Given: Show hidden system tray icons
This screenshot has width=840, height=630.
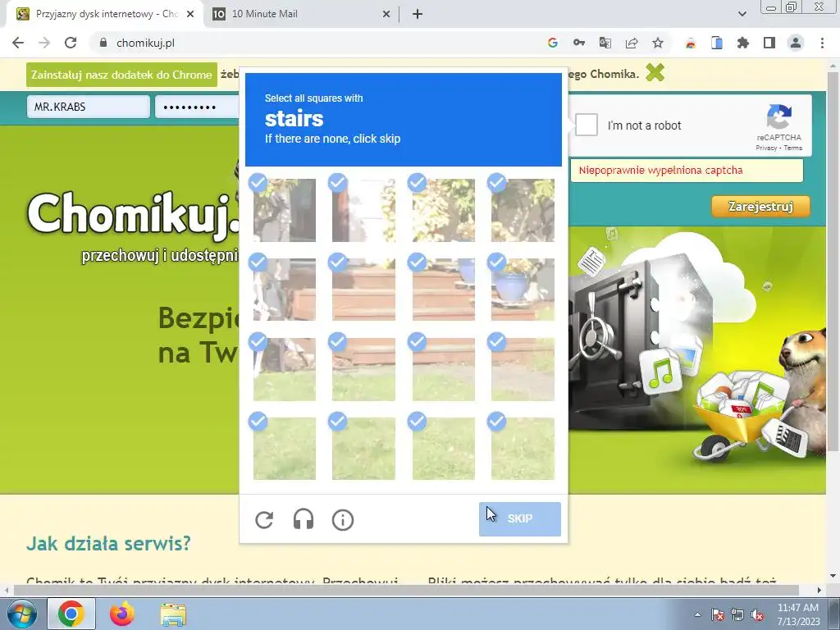Looking at the screenshot, I should coord(697,614).
